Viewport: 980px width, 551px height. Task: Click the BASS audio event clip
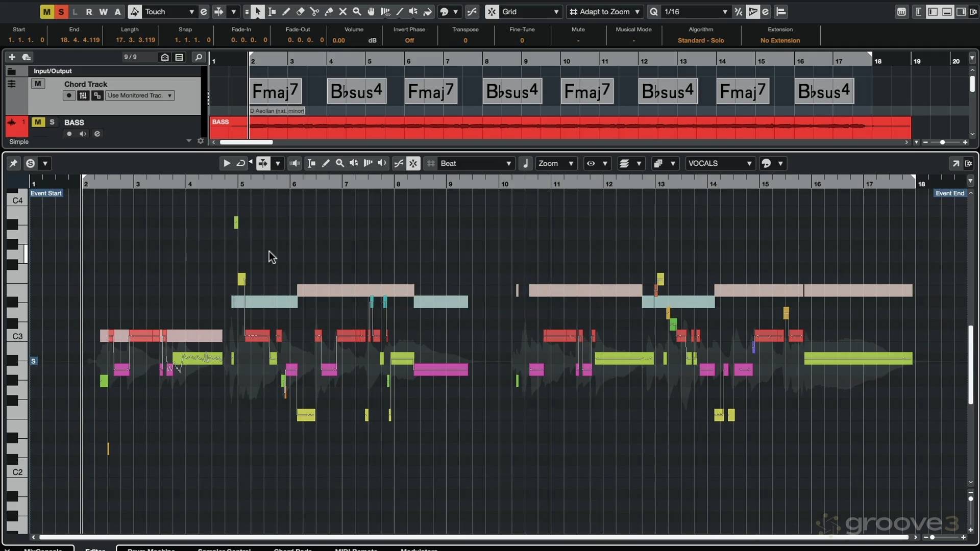click(x=561, y=128)
